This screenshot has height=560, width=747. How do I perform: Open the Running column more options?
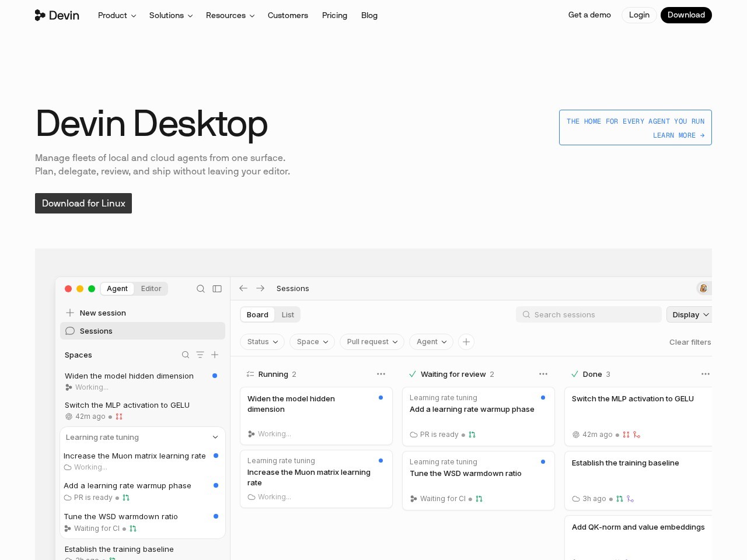[381, 374]
